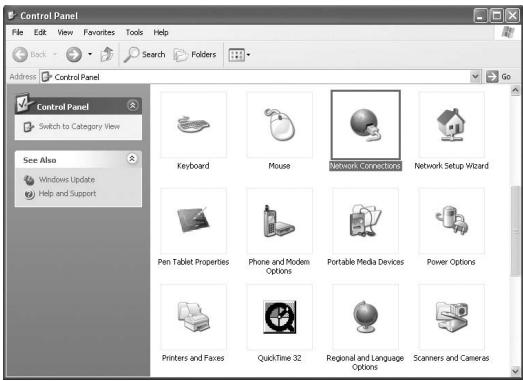Open the Scanners and Cameras icon
The width and height of the screenshot is (523, 381).
pyautogui.click(x=451, y=317)
